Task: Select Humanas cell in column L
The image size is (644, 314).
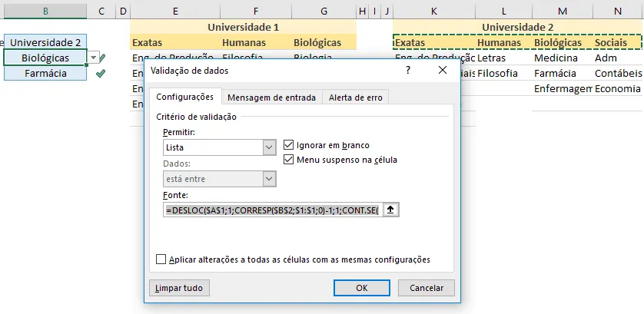Action: point(504,42)
